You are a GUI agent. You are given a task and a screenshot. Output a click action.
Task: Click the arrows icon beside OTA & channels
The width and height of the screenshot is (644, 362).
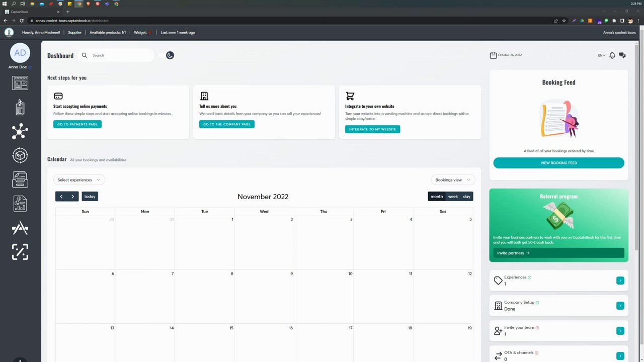pyautogui.click(x=498, y=356)
